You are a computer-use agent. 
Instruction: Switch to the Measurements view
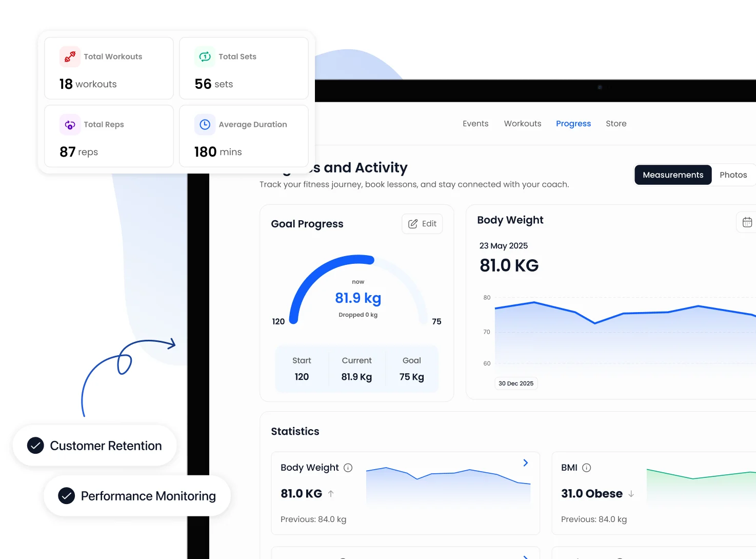click(x=673, y=175)
